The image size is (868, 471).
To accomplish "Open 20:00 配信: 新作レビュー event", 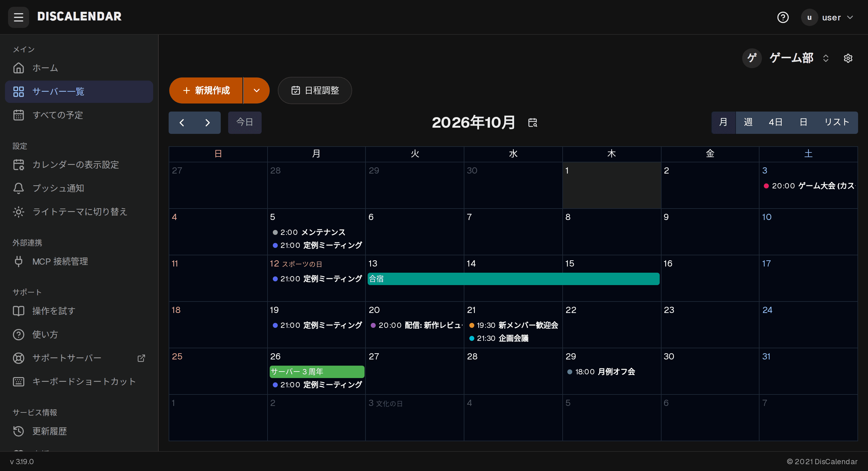I will tap(415, 325).
